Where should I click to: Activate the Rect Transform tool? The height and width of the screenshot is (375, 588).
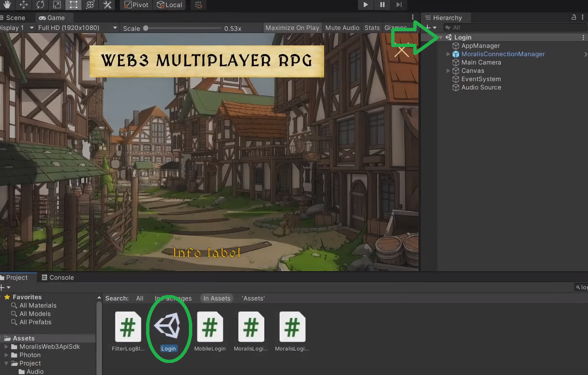coord(74,5)
